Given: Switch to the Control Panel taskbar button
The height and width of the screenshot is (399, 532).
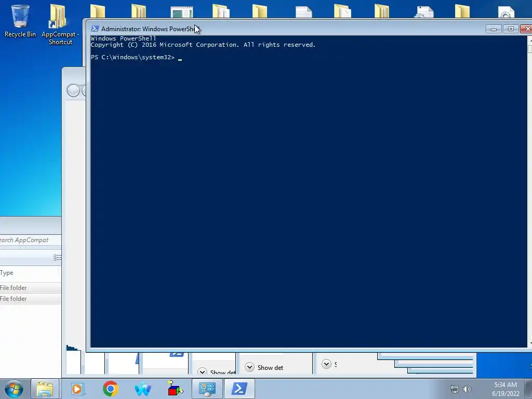Looking at the screenshot, I should 207,389.
